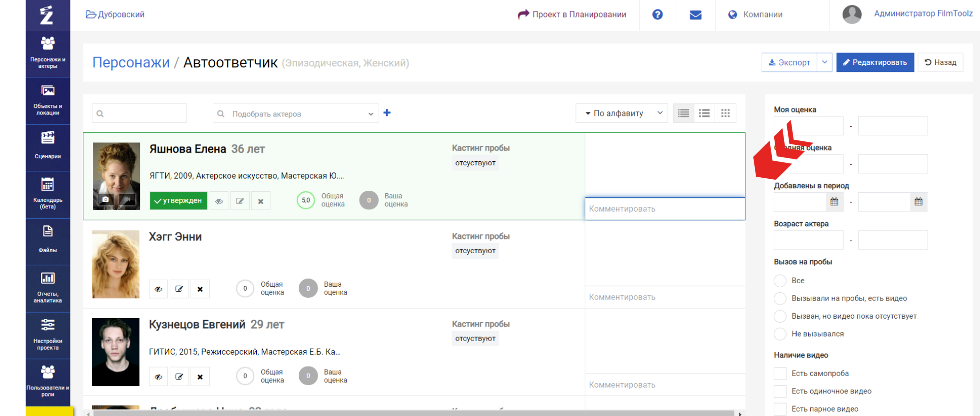The image size is (980, 416).
Task: Toggle hide eye icon for Хэгг Энни
Action: [158, 289]
